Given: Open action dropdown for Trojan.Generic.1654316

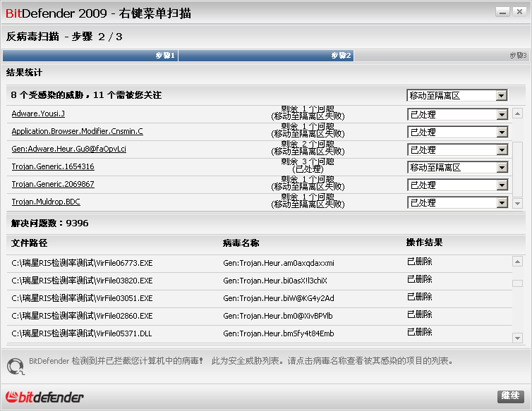Looking at the screenshot, I should (457, 168).
